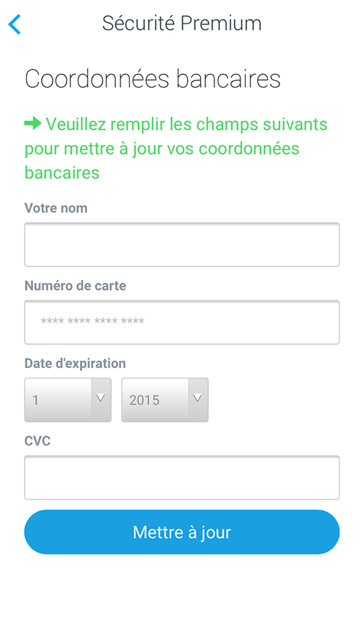Tap the green Veuillez remplir instruction text
364x631 pixels.
pyautogui.click(x=176, y=148)
